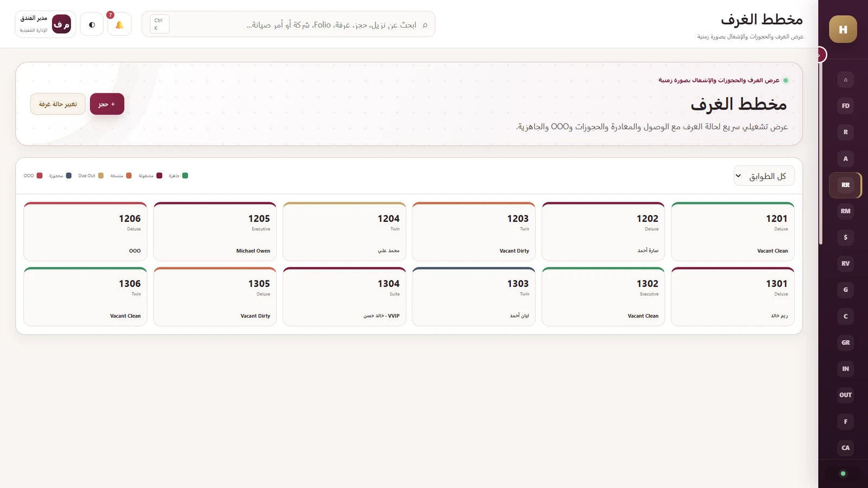This screenshot has width=868, height=488.
Task: Open the hotel manager profile menu
Action: (46, 24)
